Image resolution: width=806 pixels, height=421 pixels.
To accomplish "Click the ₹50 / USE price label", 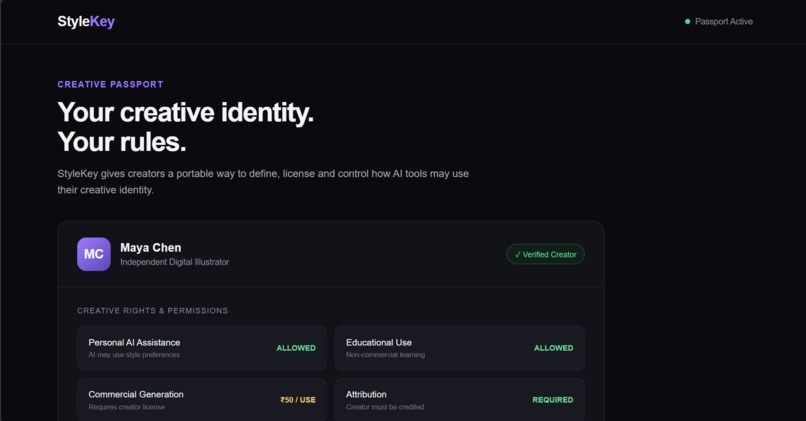I will [298, 400].
